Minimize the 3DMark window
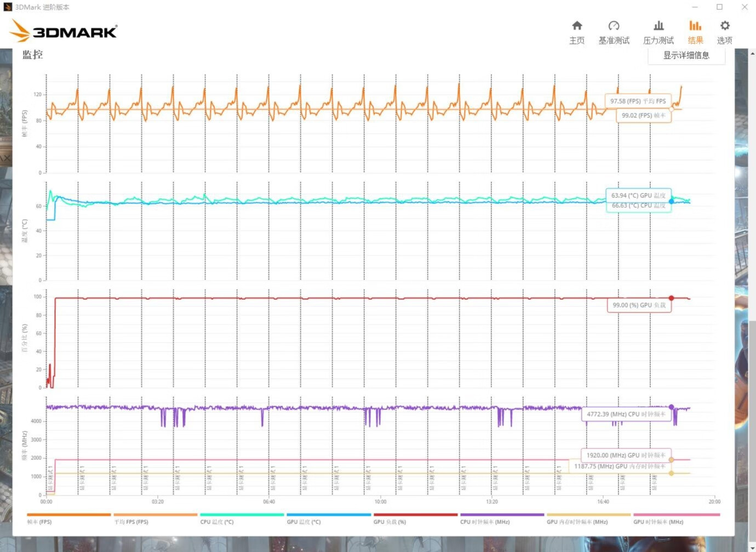The height and width of the screenshot is (552, 756). (x=695, y=7)
